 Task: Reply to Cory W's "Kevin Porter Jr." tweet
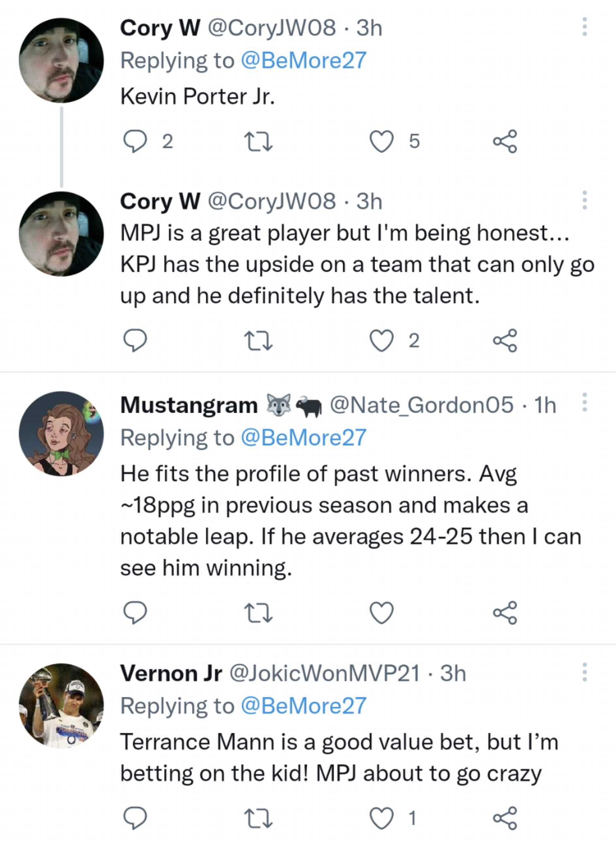(135, 141)
